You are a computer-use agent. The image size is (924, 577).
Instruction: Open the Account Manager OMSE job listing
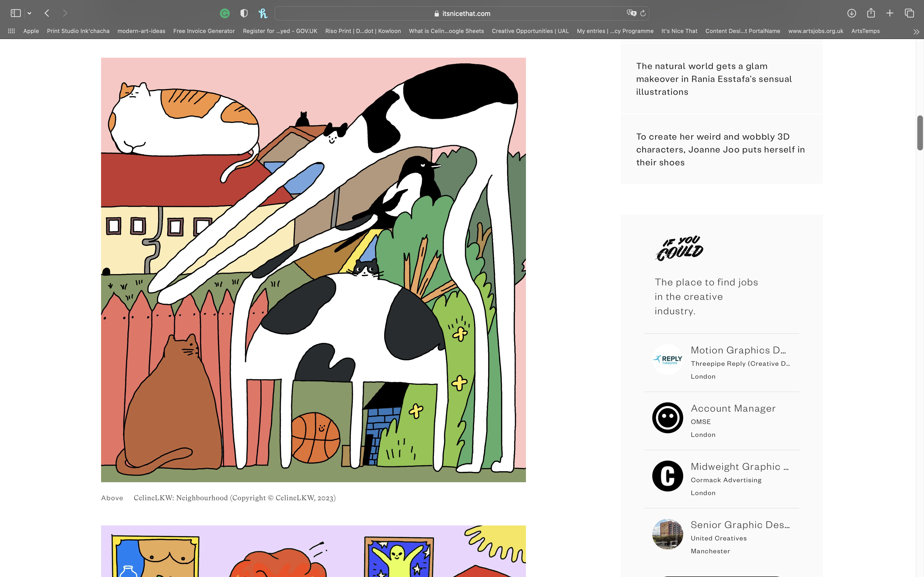click(x=733, y=408)
